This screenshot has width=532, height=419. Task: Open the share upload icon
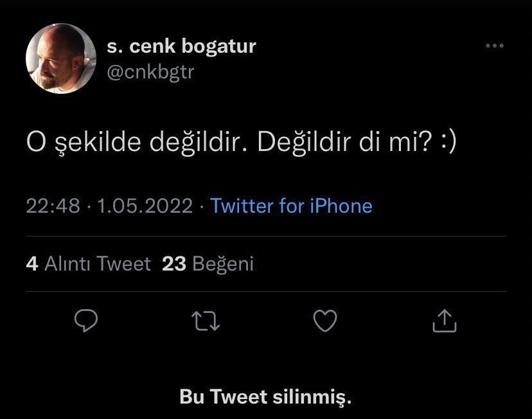point(445,320)
